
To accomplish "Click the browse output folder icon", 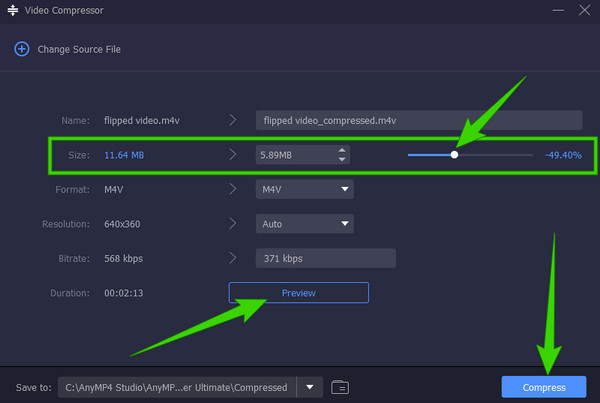I will pos(340,387).
